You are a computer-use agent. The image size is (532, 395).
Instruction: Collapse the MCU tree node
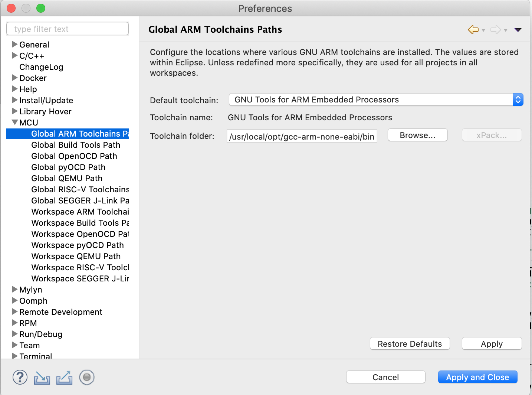pyautogui.click(x=15, y=122)
